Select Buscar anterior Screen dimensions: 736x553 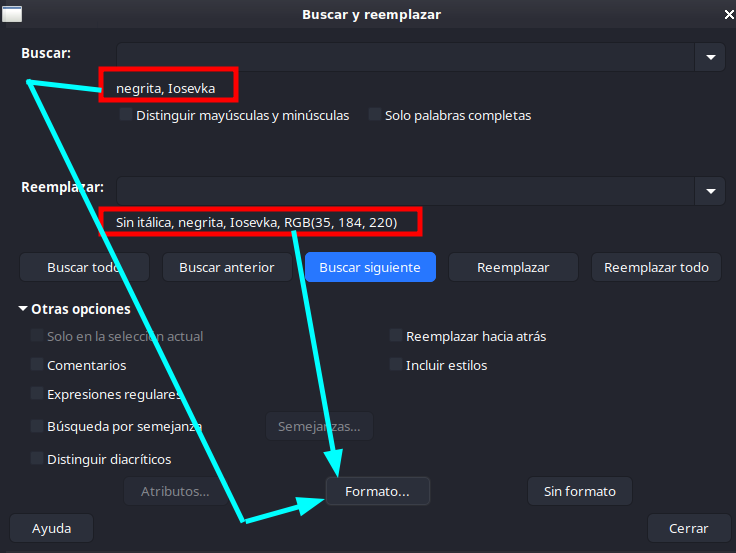point(227,267)
